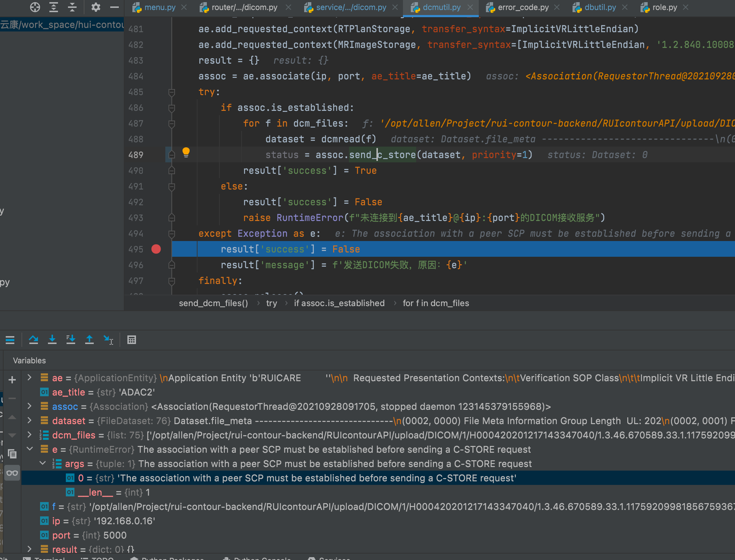735x560 pixels.
Task: Click the send_dcm_files() breadcrumb
Action: pyautogui.click(x=213, y=303)
